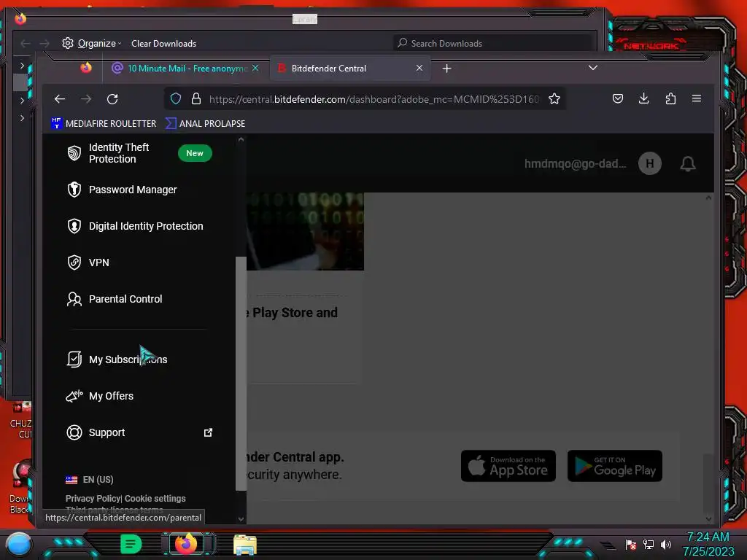
Task: Click the hmdmqo@go-dad account email
Action: pos(575,164)
